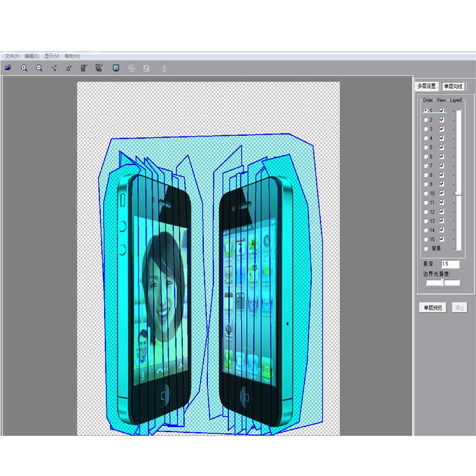This screenshot has width=476, height=476.
Task: Click the delete triangle point icon
Action: (69, 68)
